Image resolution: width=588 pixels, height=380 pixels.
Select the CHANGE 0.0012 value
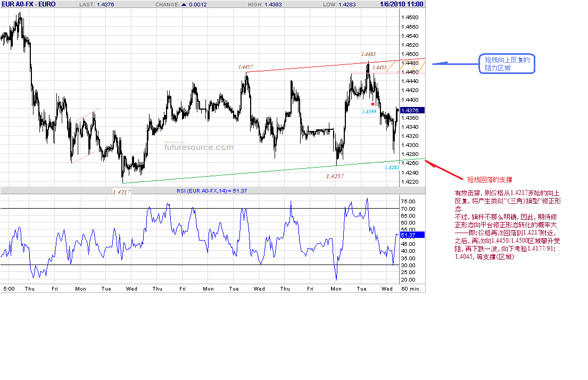click(x=197, y=4)
